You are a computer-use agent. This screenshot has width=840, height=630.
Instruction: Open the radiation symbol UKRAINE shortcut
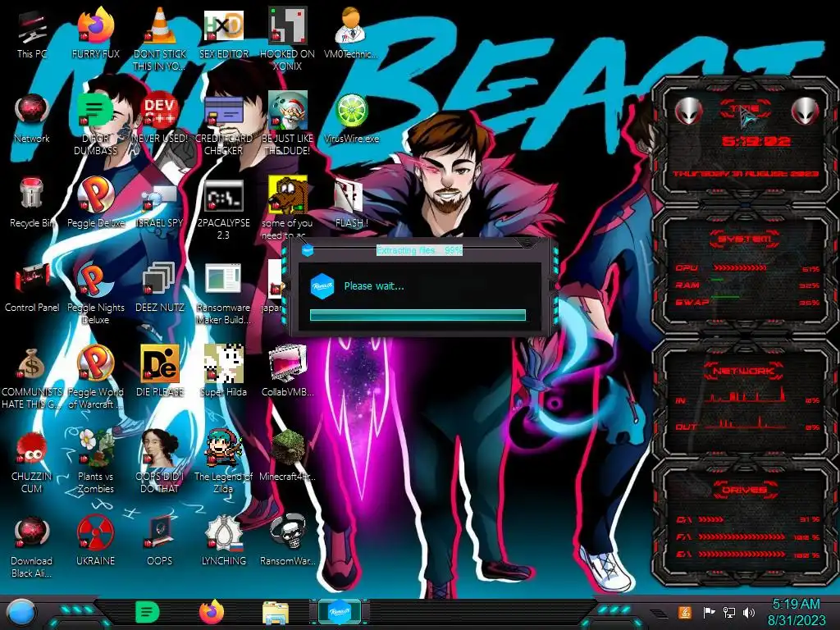pos(95,533)
